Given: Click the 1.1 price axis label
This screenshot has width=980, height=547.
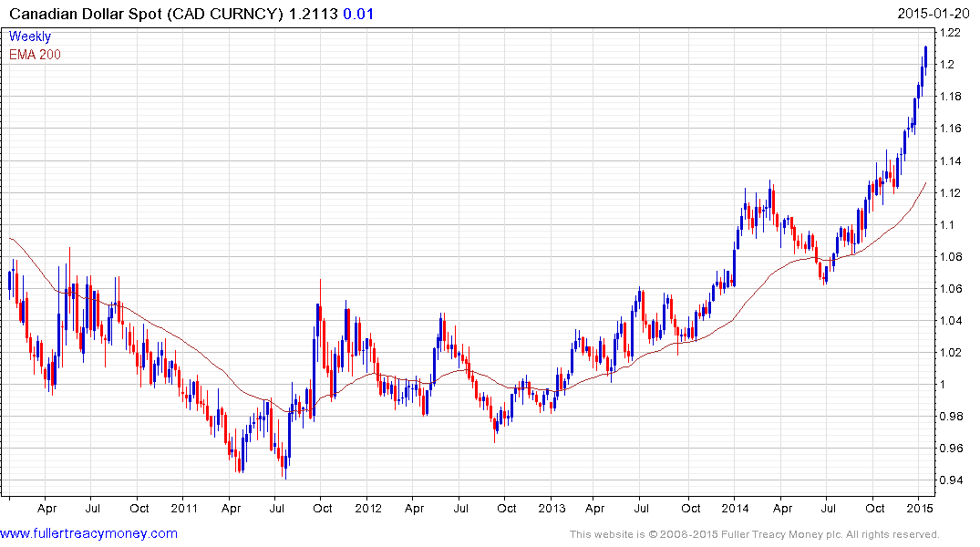Looking at the screenshot, I should pyautogui.click(x=947, y=224).
